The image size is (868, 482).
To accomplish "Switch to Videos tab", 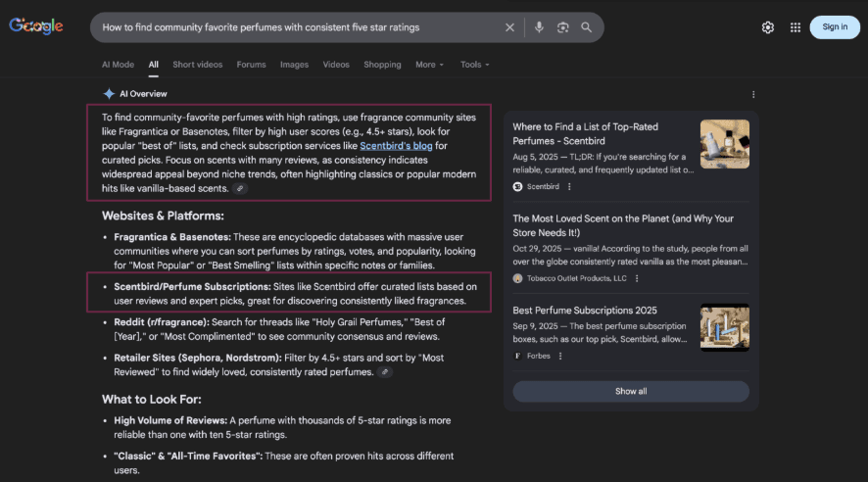I will tap(336, 65).
